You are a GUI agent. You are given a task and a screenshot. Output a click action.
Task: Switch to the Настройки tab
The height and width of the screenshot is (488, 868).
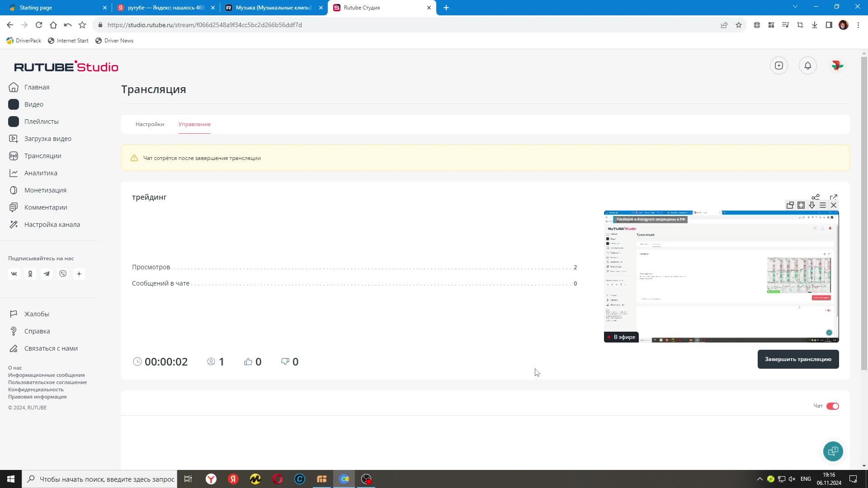150,124
